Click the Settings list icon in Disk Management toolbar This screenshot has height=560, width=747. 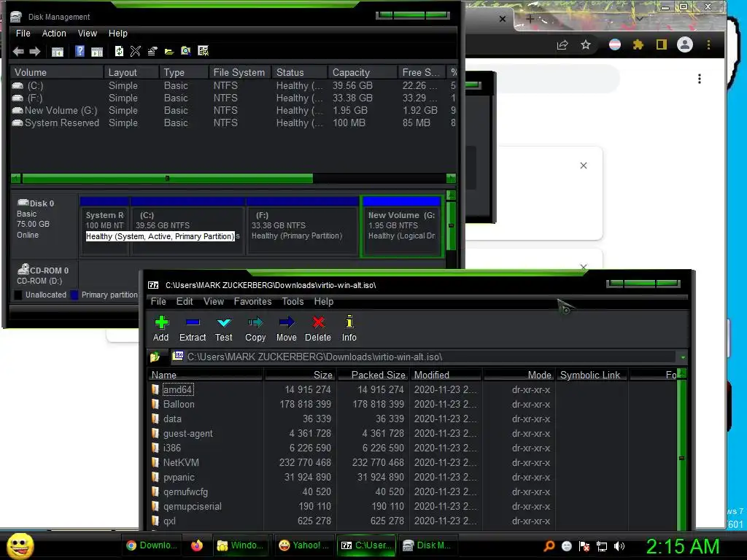[x=203, y=51]
